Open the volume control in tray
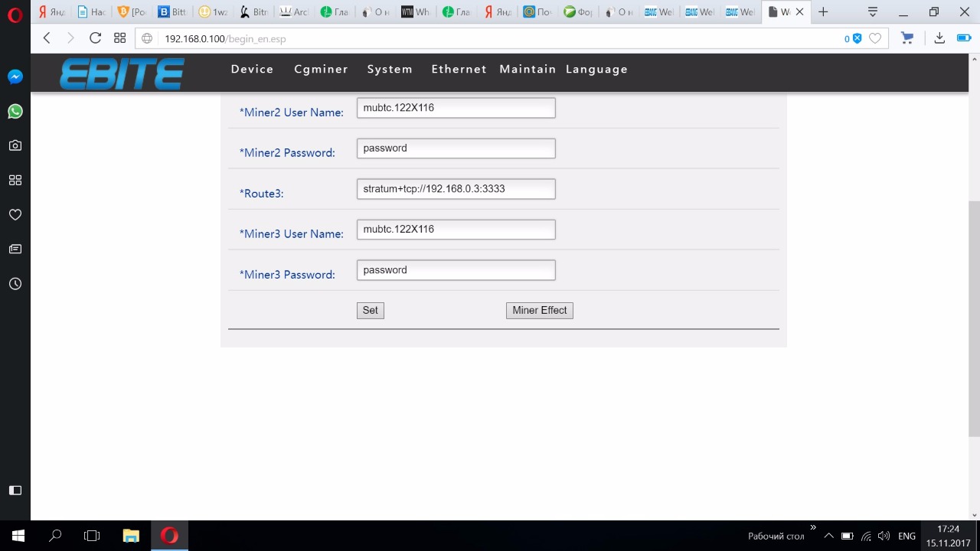 tap(884, 536)
